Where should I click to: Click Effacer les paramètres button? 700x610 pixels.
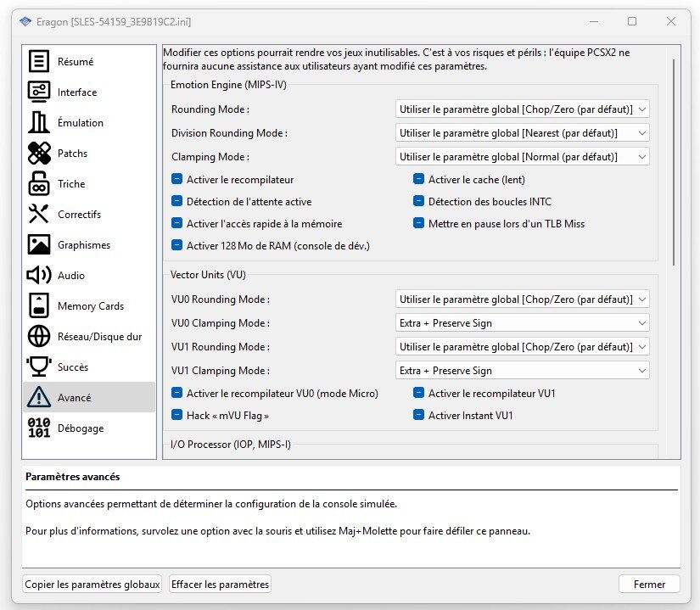[220, 584]
